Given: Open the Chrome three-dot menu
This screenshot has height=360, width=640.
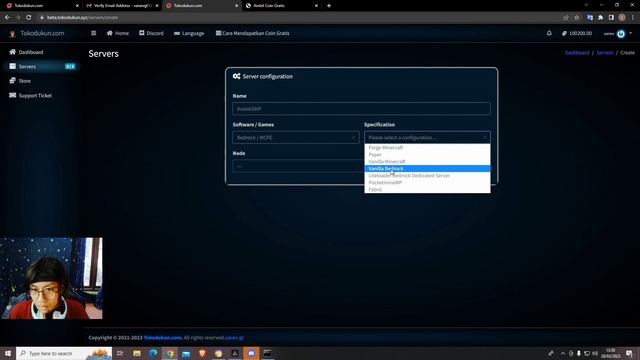Looking at the screenshot, I should tap(633, 18).
